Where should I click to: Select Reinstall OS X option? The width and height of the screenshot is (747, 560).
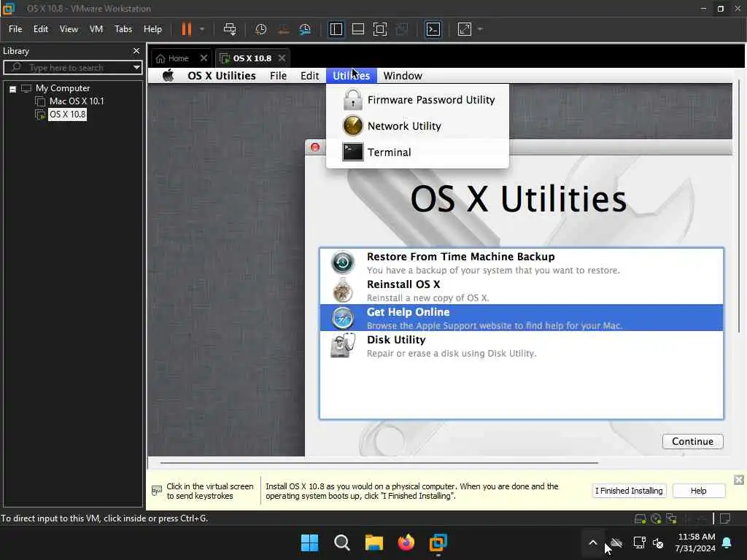pos(521,290)
